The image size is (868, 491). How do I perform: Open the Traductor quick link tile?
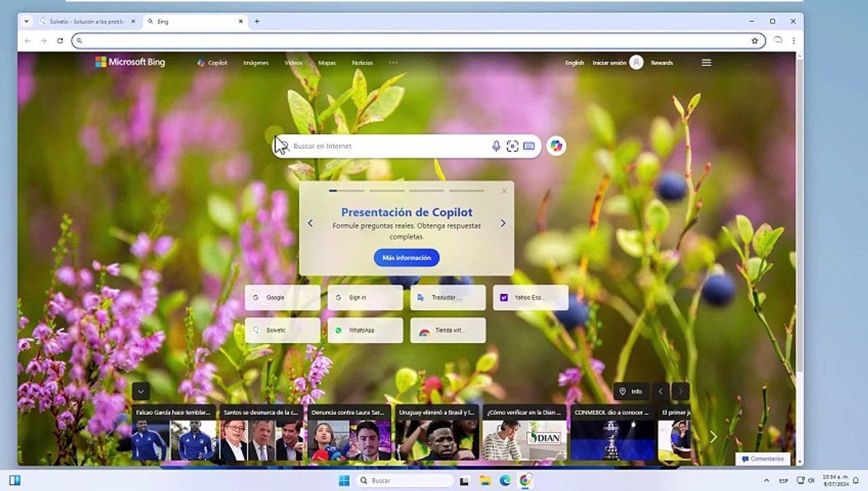[x=448, y=297]
